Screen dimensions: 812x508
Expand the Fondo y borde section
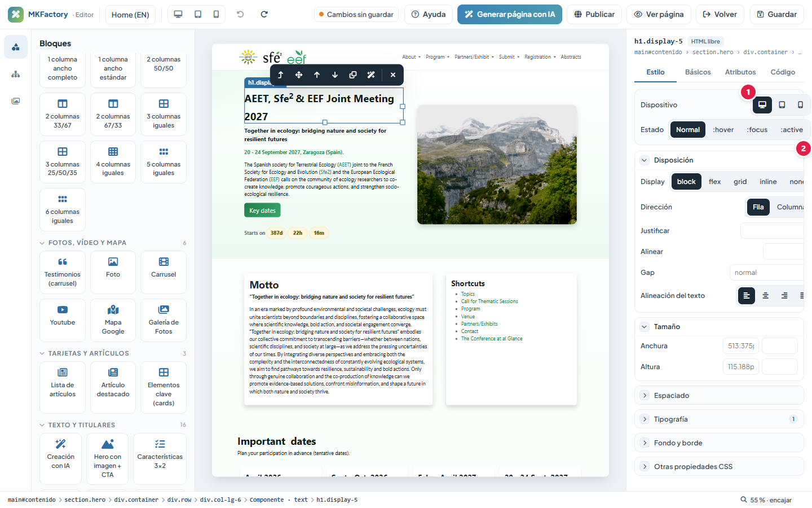(719, 443)
